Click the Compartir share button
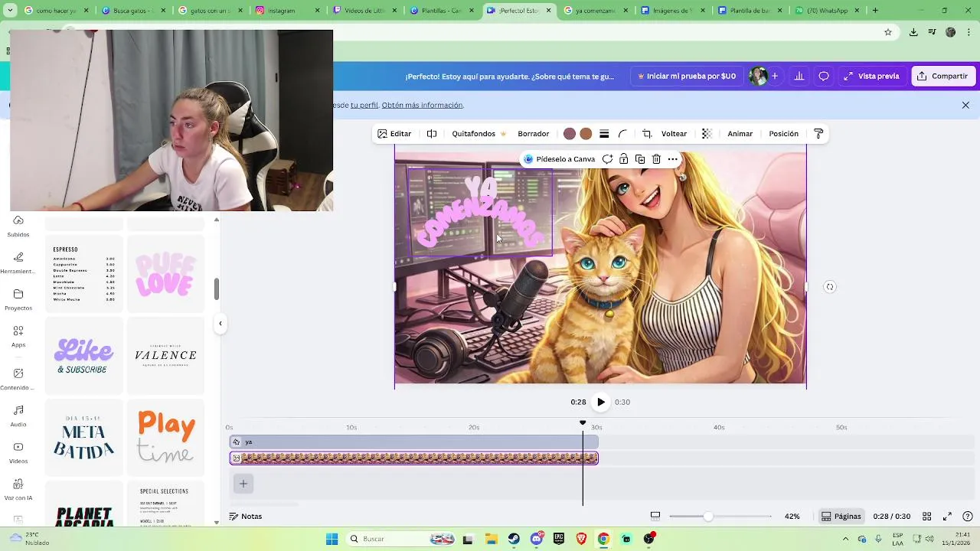The image size is (980, 551). click(x=943, y=77)
